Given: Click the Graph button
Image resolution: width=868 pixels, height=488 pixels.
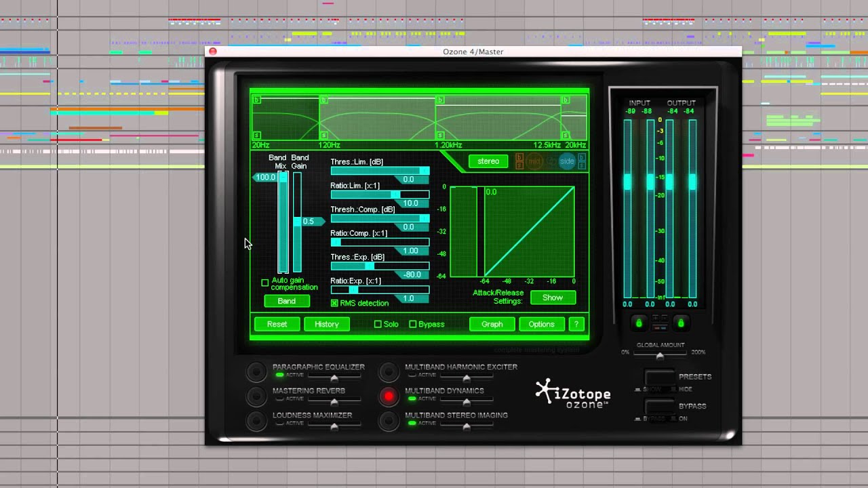Looking at the screenshot, I should (x=492, y=324).
